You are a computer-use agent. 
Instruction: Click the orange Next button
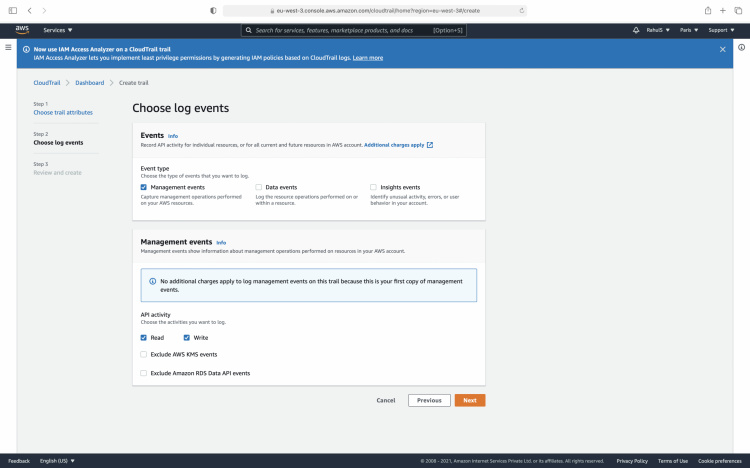click(469, 400)
